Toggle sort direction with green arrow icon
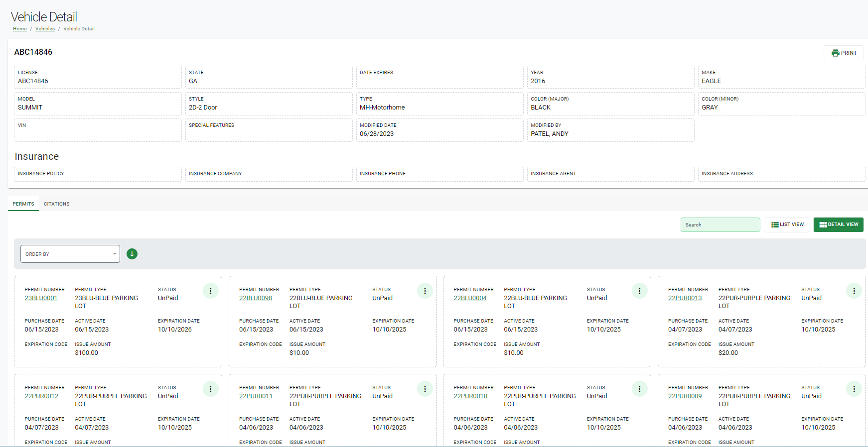Screen dimensions: 868x447 click(132, 254)
